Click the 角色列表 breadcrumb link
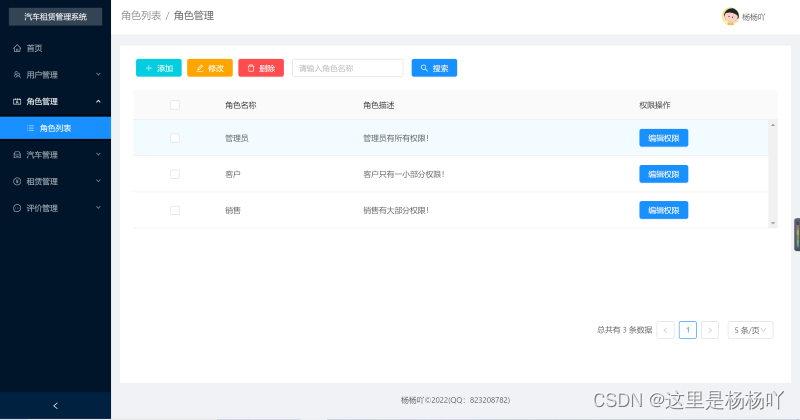The height and width of the screenshot is (420, 800). [x=141, y=16]
